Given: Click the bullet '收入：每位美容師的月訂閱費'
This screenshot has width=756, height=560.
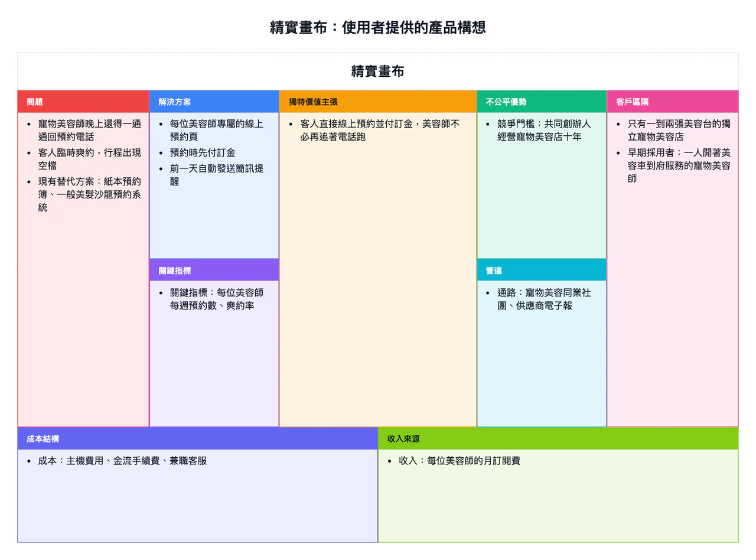Looking at the screenshot, I should pyautogui.click(x=460, y=461).
